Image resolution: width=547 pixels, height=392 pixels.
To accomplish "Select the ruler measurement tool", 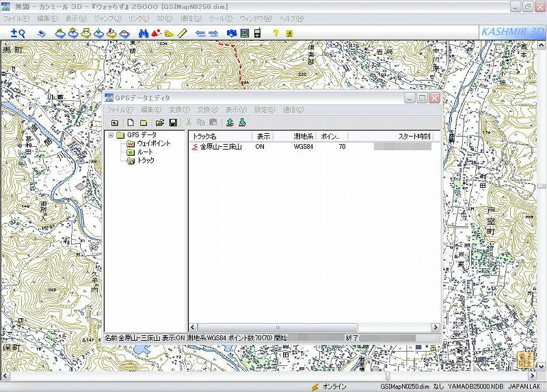I will tap(182, 33).
